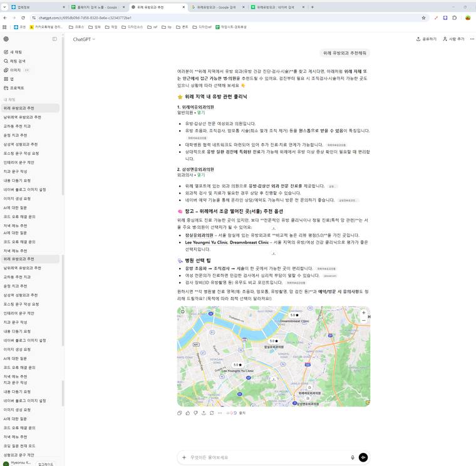Open the 성형외과 문구 제안 chat

(x=19, y=455)
